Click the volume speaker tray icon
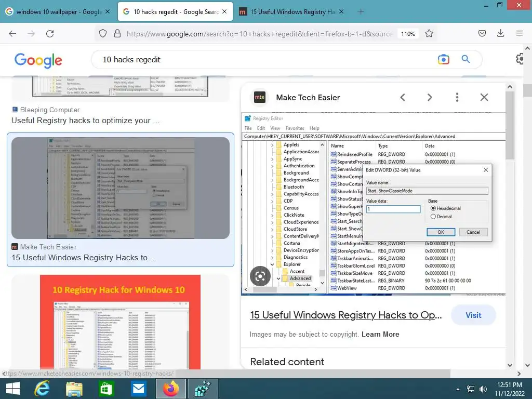Viewport: 532px width, 399px height. 483,389
